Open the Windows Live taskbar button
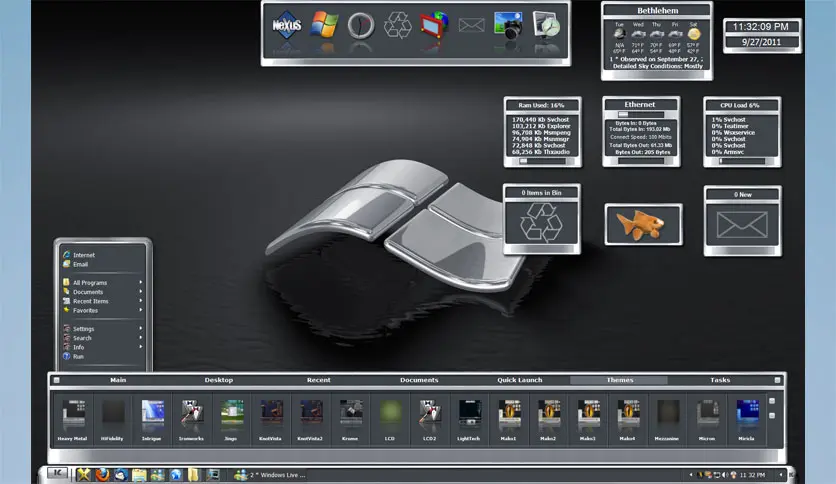Viewport: 836px width, 484px height. [x=271, y=474]
